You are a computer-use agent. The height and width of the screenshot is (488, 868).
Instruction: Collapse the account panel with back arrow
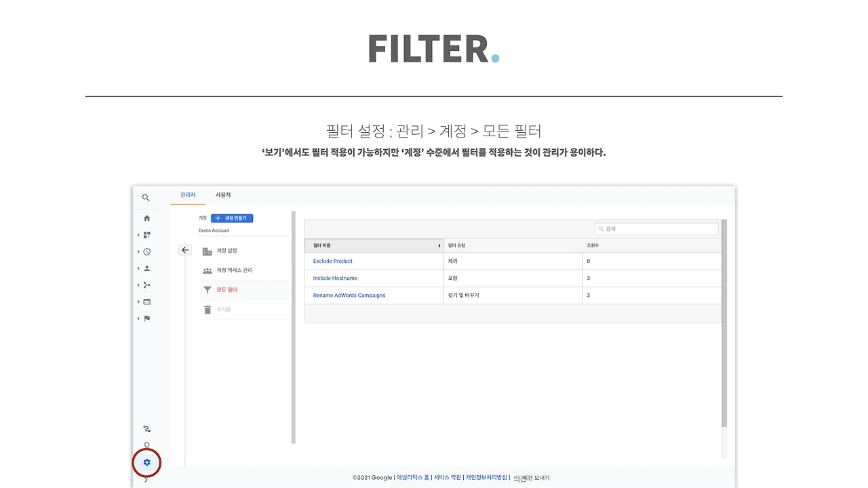[185, 249]
